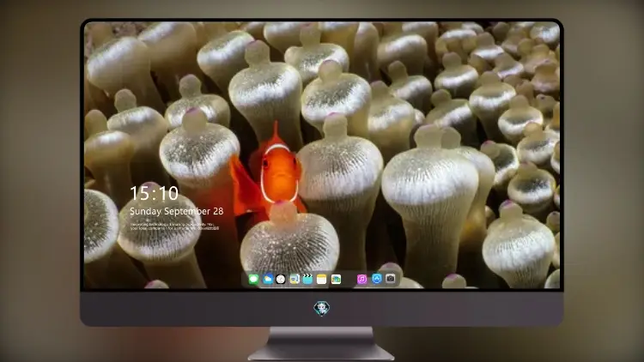
Task: Open the blue App Store icon in the dock
Action: (377, 279)
